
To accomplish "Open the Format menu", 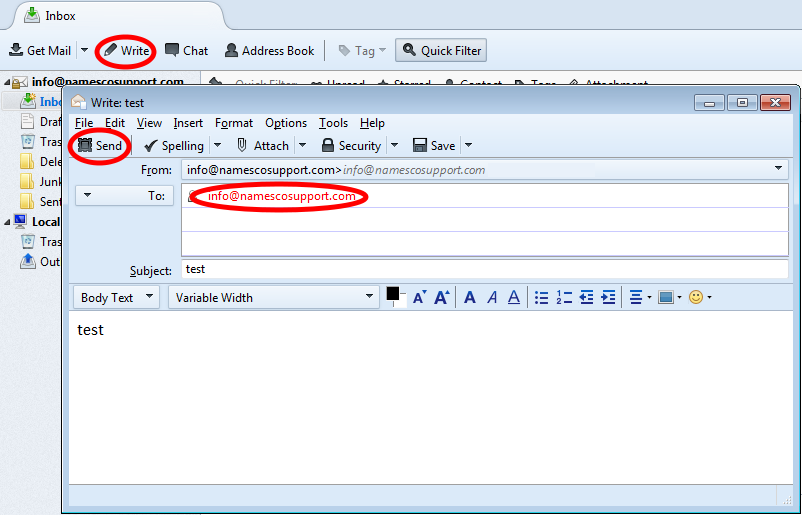I will 234,123.
